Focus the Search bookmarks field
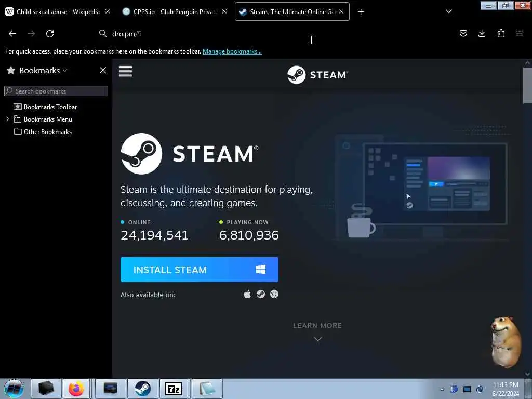The width and height of the screenshot is (532, 399). tap(56, 91)
